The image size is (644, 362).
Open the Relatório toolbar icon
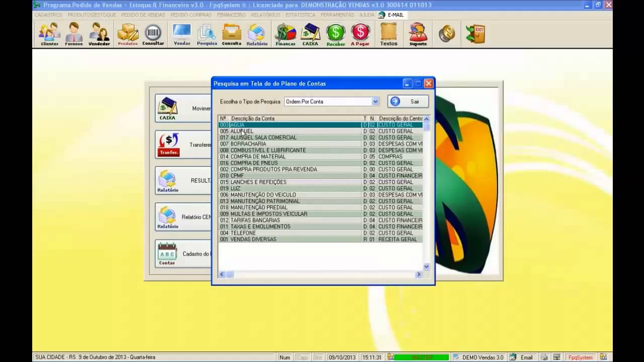coord(257,34)
